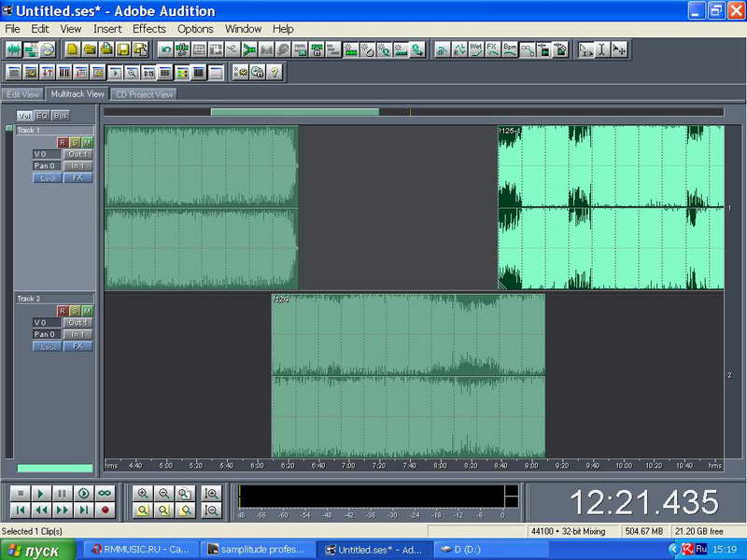Screen dimensions: 747x560
Task: Click the Play button in transport controls
Action: [40, 493]
